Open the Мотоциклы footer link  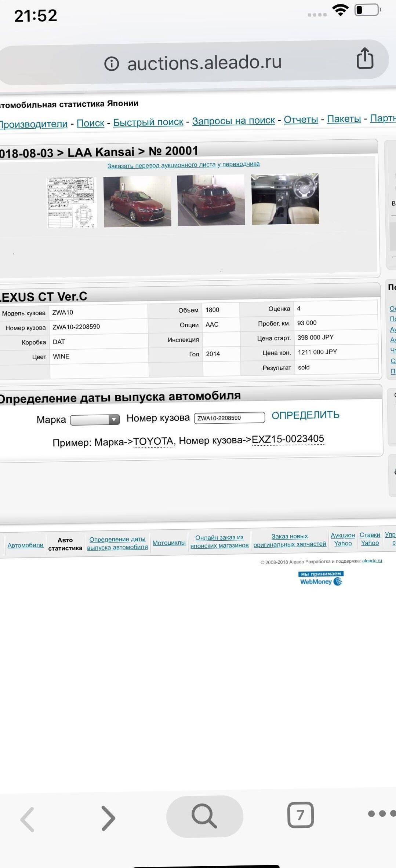[169, 542]
